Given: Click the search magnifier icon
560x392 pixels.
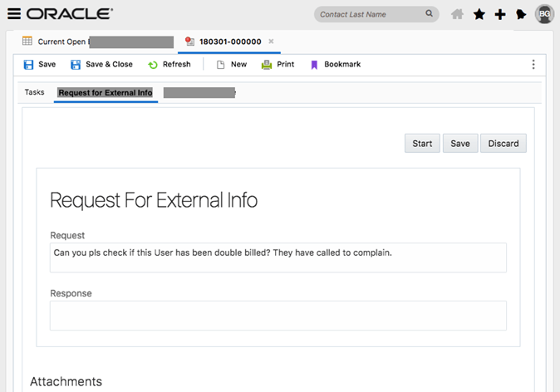Looking at the screenshot, I should (429, 14).
